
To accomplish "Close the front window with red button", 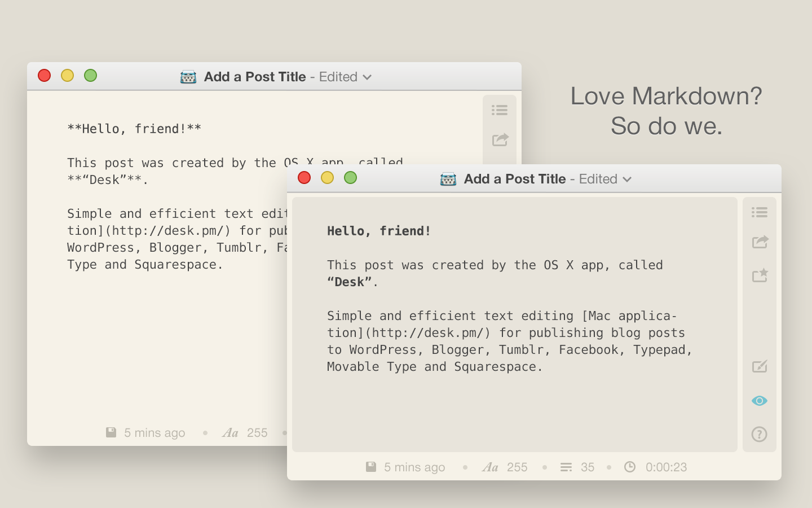I will [304, 178].
